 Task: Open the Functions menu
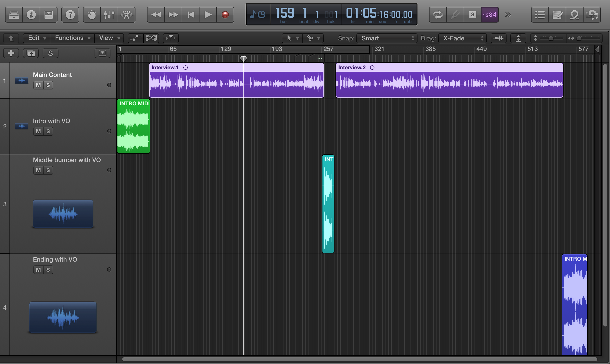point(72,38)
